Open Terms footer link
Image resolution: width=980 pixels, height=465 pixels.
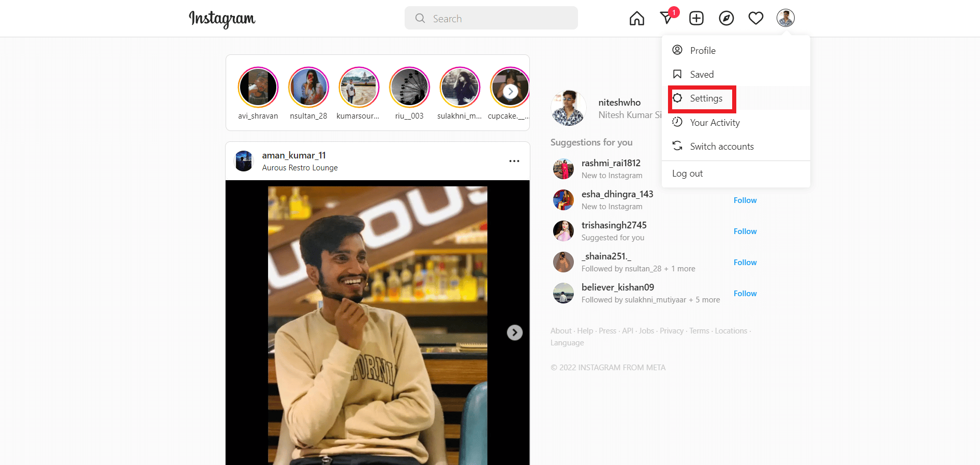[699, 331]
